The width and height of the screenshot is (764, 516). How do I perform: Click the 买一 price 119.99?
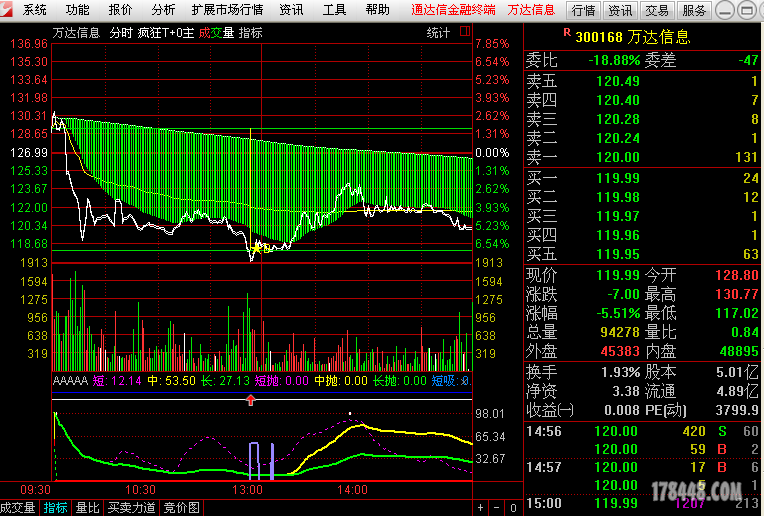pyautogui.click(x=618, y=178)
